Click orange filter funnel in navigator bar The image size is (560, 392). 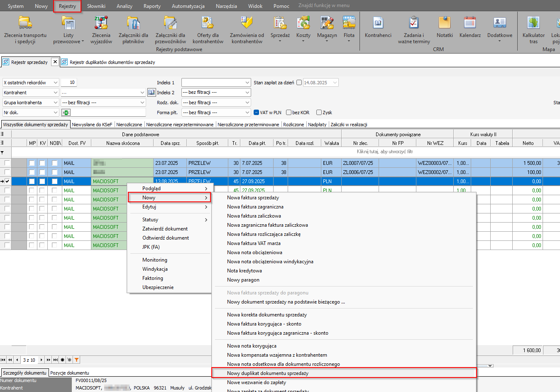tap(77, 360)
